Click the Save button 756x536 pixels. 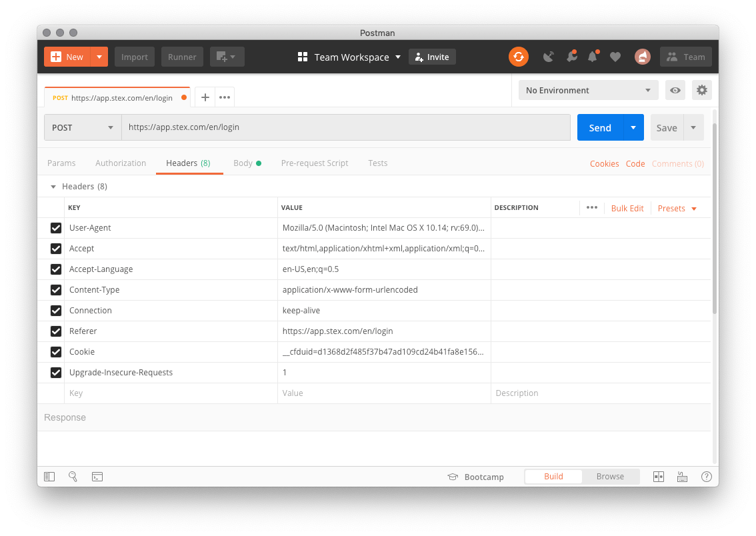(x=667, y=128)
